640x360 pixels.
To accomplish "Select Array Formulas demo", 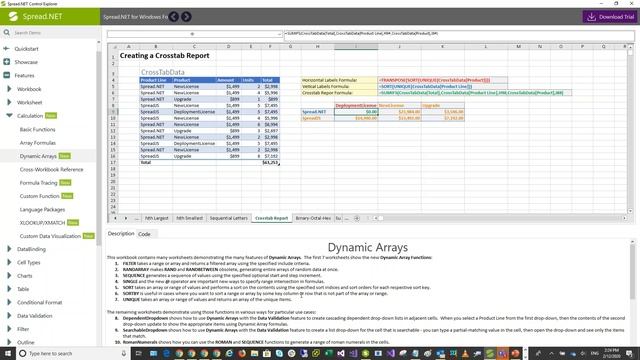I will point(38,143).
